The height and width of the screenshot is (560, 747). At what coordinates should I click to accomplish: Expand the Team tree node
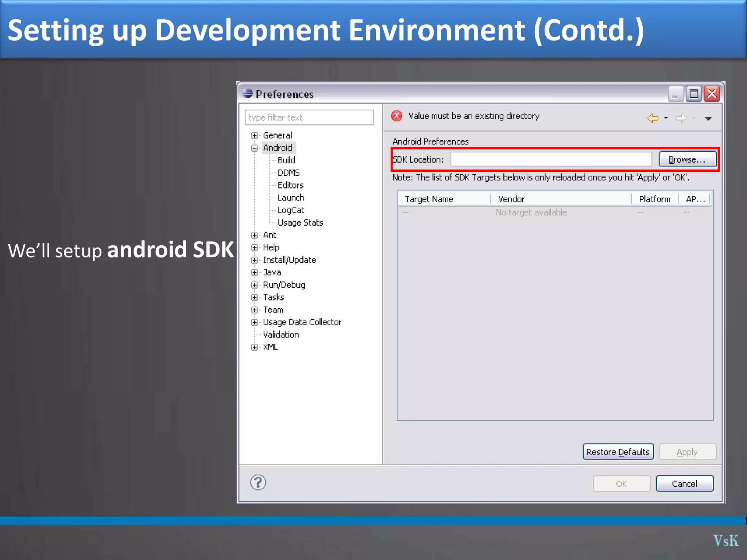click(x=255, y=310)
